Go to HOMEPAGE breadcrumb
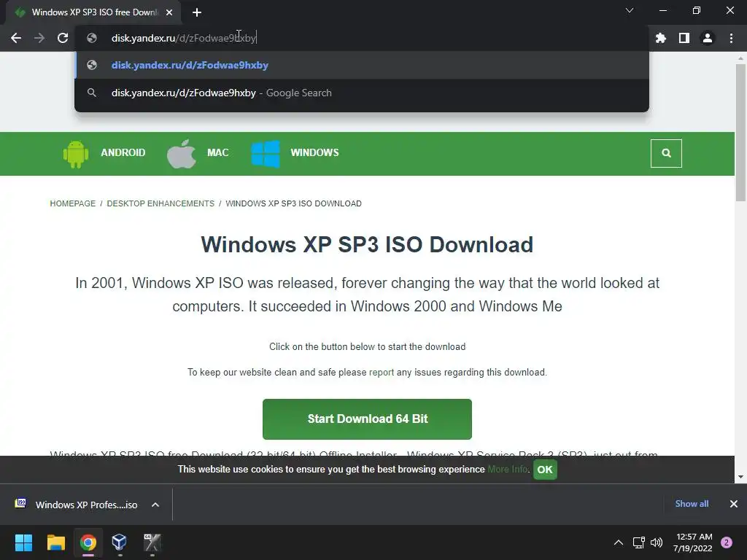Screen dimensions: 747x560 click(x=73, y=203)
